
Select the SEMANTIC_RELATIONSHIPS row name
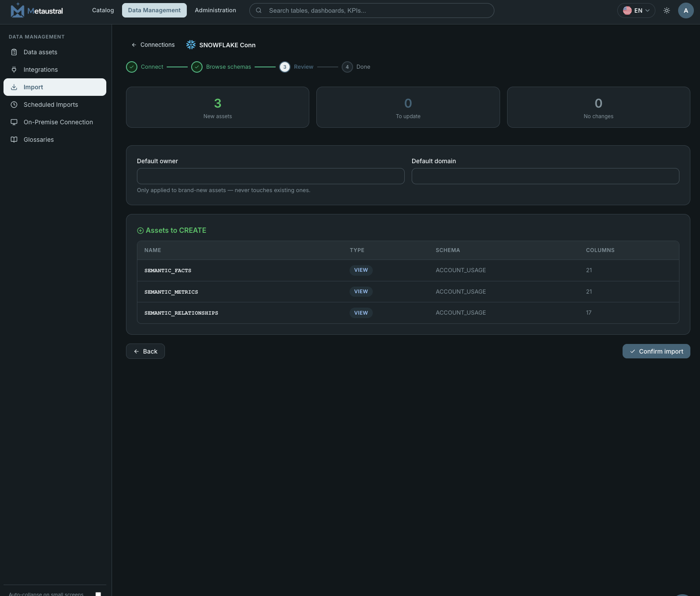point(181,313)
